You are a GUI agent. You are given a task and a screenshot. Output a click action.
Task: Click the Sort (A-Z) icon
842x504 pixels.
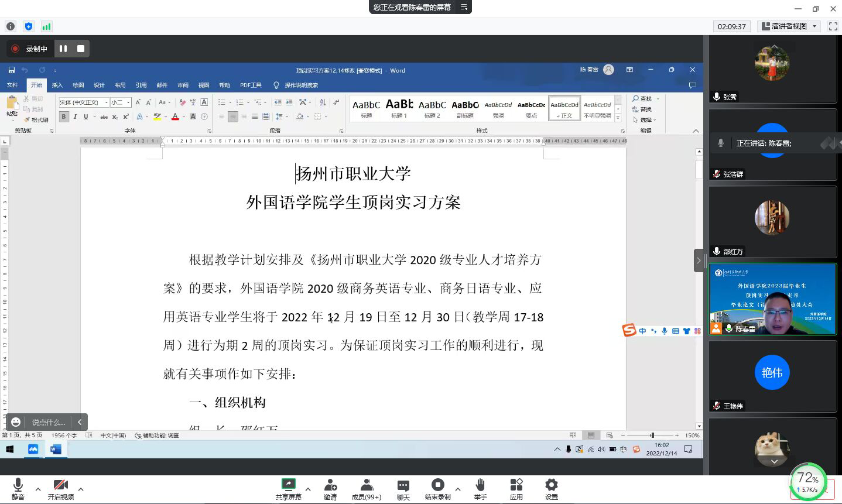(x=323, y=102)
